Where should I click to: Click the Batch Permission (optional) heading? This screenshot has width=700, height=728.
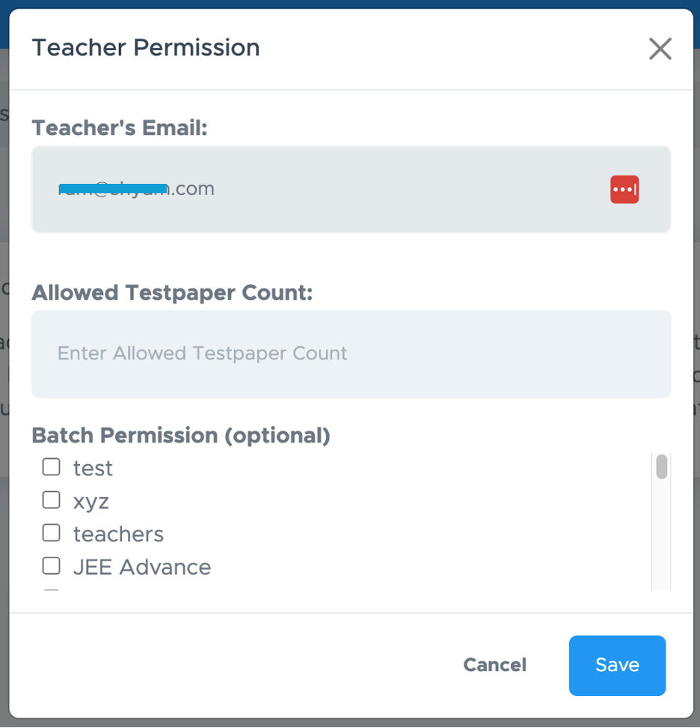(180, 435)
